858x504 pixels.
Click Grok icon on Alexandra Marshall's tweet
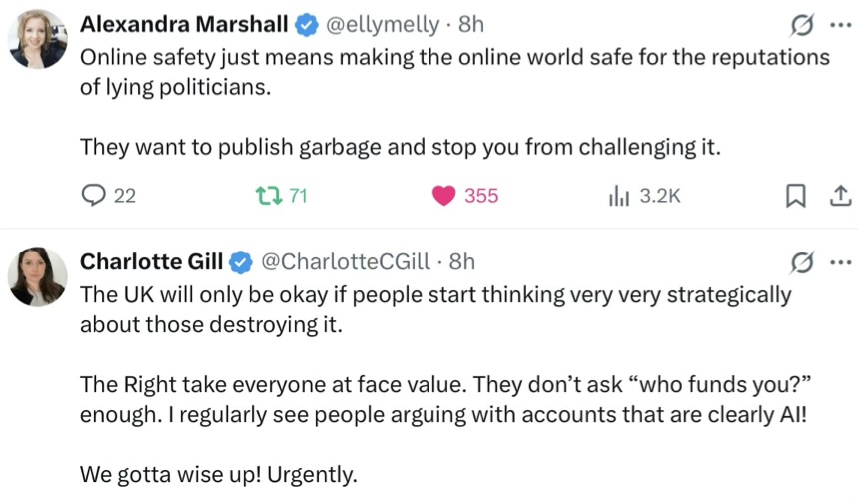[x=802, y=25]
